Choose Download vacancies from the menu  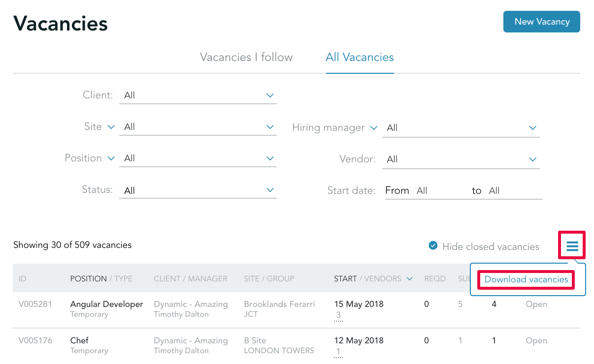(x=527, y=279)
